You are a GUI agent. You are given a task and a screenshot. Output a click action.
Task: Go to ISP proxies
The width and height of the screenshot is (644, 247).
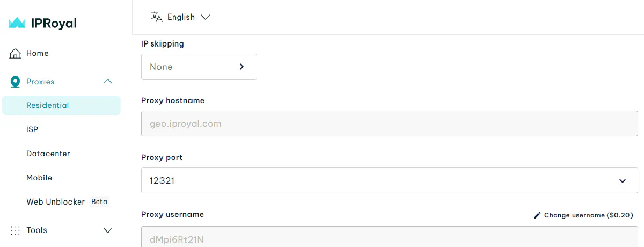coord(32,129)
